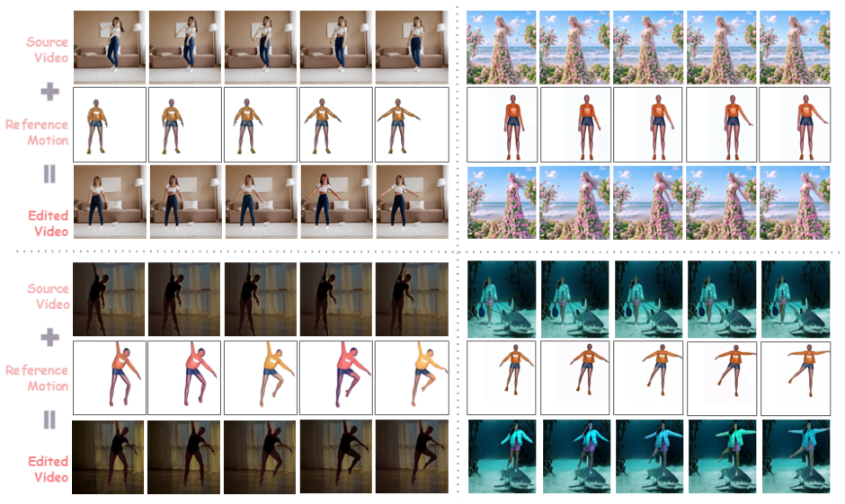Image resolution: width=845 pixels, height=504 pixels.
Task: Open the last underwater edited frame with arms spread
Action: click(796, 456)
